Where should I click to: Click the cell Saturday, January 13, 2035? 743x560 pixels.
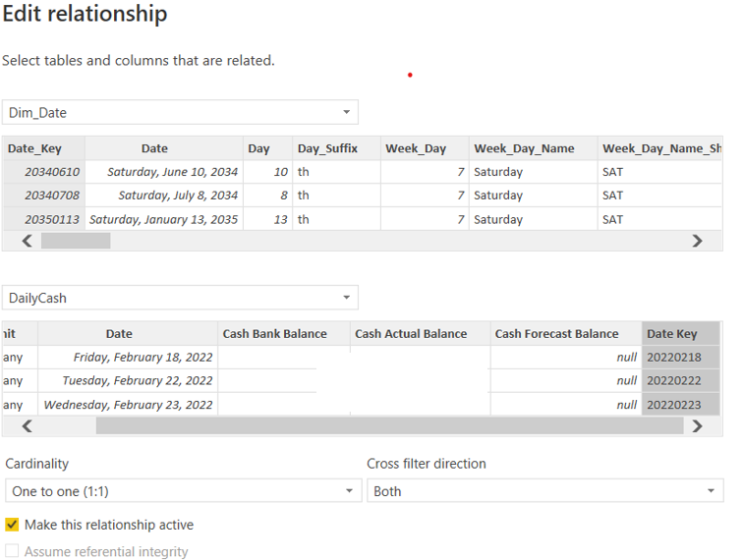[x=164, y=219]
